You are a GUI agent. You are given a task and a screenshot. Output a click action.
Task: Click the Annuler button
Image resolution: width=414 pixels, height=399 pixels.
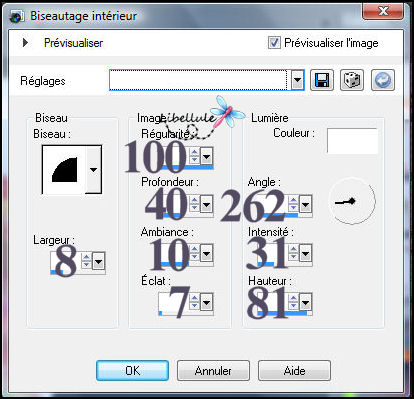click(213, 370)
